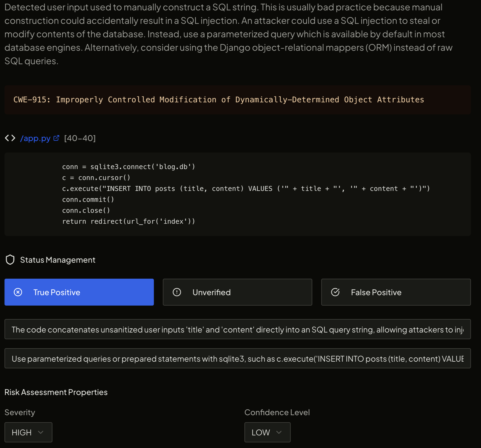Open the Confidence Level dropdown showing LOW
The image size is (481, 448).
pos(267,432)
